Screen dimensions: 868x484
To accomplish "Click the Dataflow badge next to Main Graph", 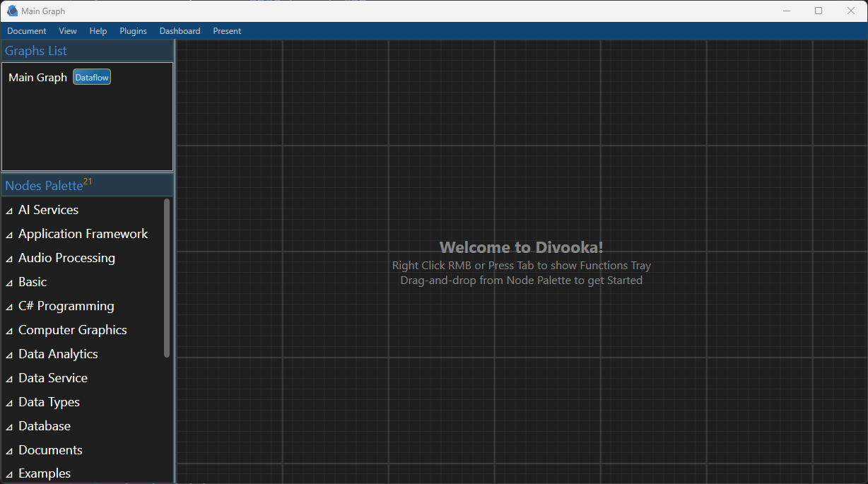I will [x=92, y=78].
